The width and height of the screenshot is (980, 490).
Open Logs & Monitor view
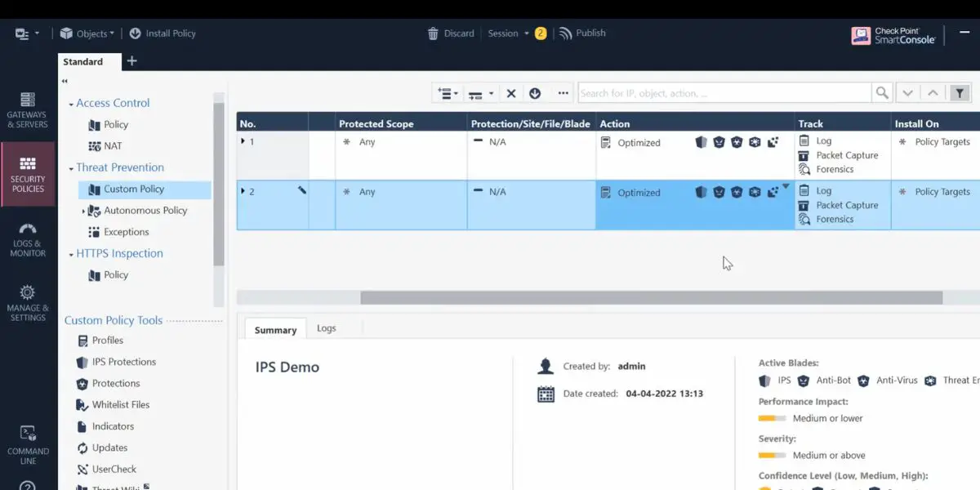pos(28,239)
